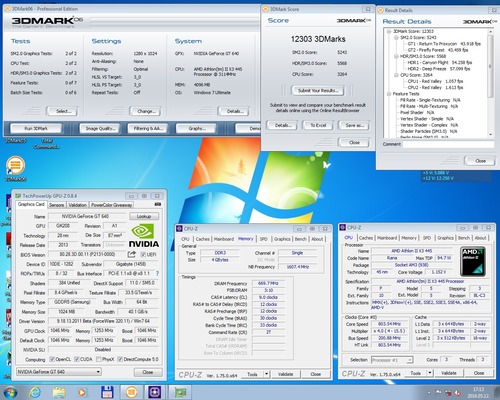Toggle the UEFI checkbox in GPU-Z

tap(143, 254)
